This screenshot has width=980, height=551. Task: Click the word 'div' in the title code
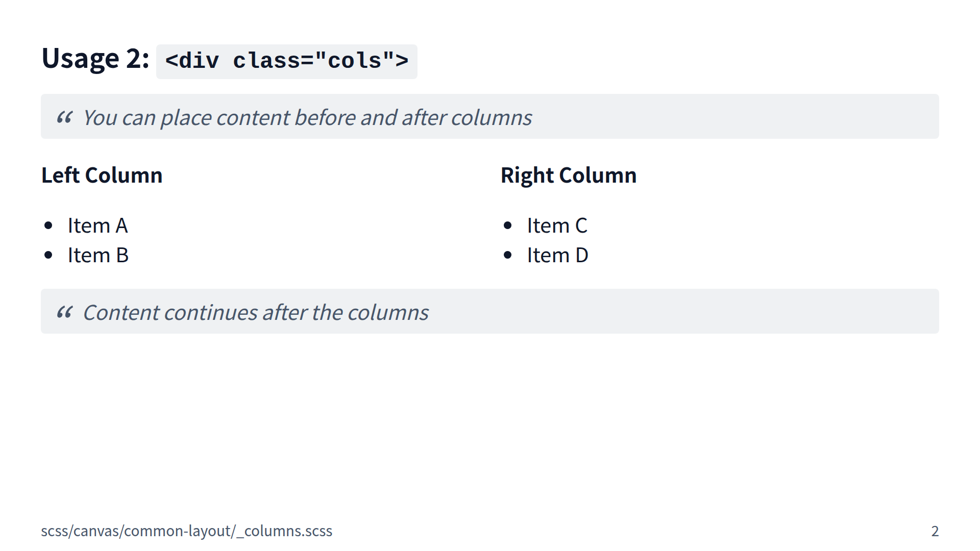199,61
